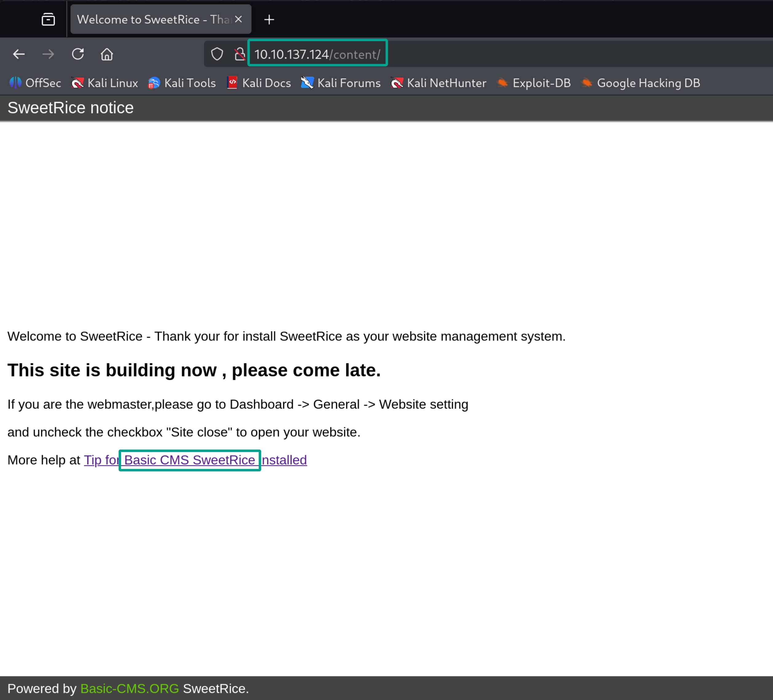Open the Kali Docs bookmark
This screenshot has width=773, height=700.
(x=259, y=83)
